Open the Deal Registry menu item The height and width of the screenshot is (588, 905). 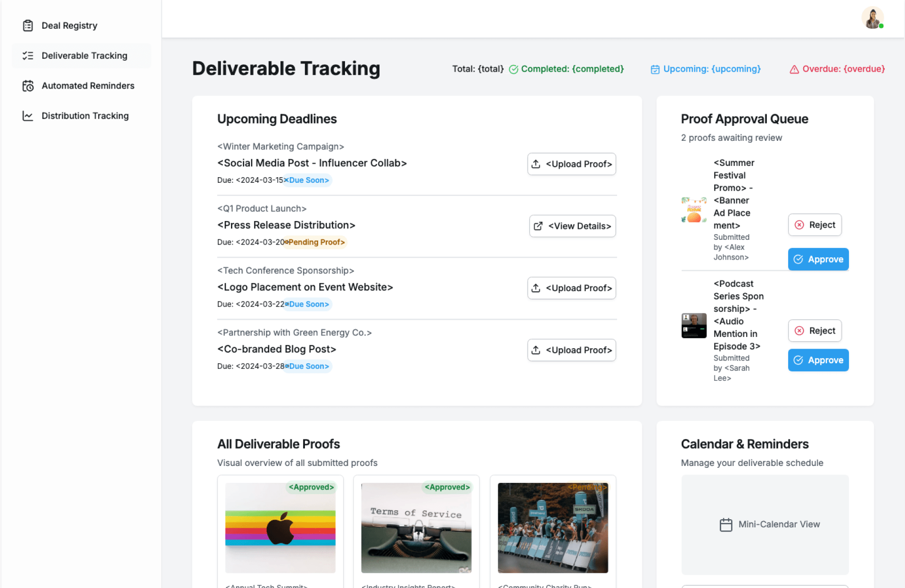(x=69, y=25)
